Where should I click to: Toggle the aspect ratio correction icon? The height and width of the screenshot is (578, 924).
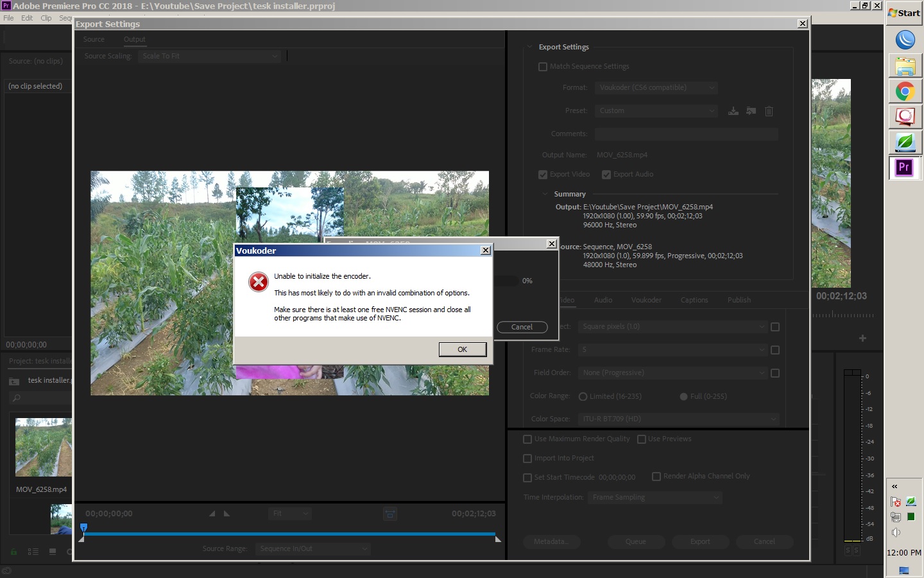[389, 514]
